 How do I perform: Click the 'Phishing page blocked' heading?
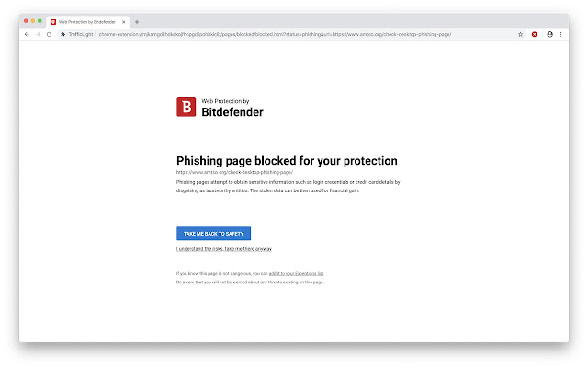(x=287, y=161)
